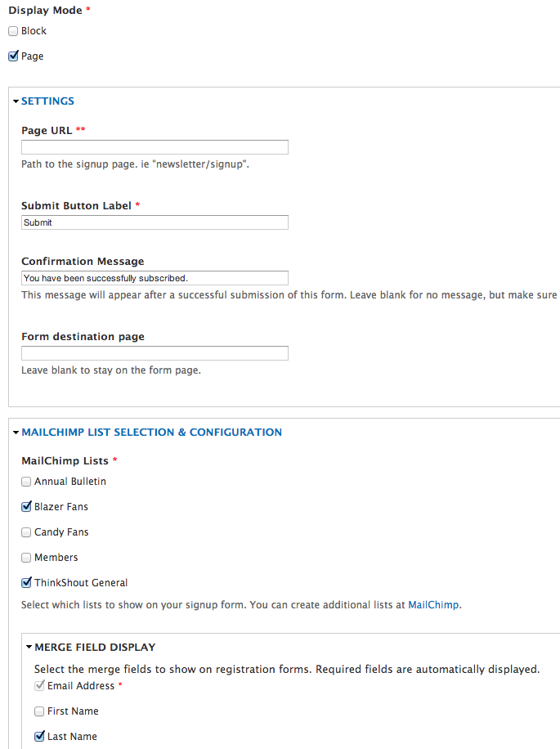Viewport: 560px width, 749px height.
Task: Uncheck the Blazer Fans list
Action: 26,507
